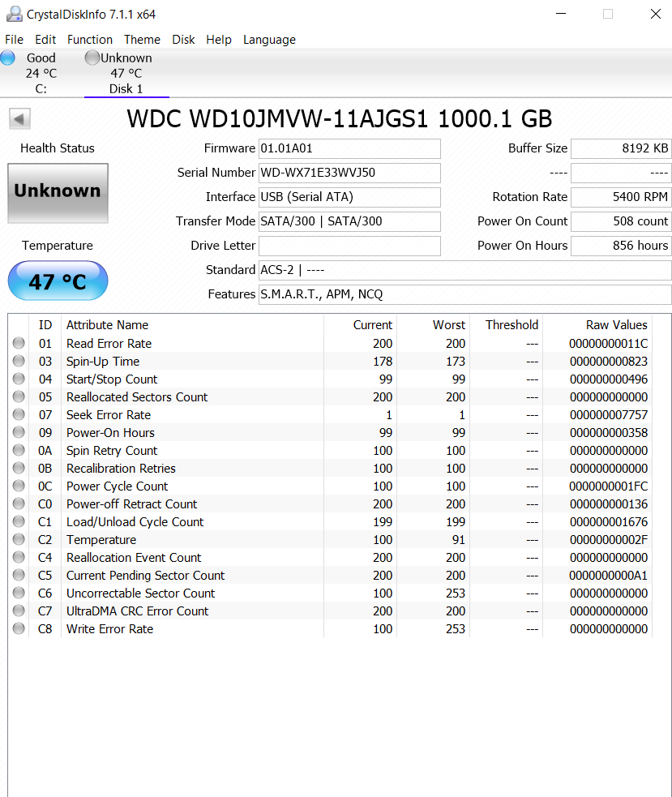The height and width of the screenshot is (797, 672).
Task: Open the Theme menu
Action: pyautogui.click(x=143, y=40)
